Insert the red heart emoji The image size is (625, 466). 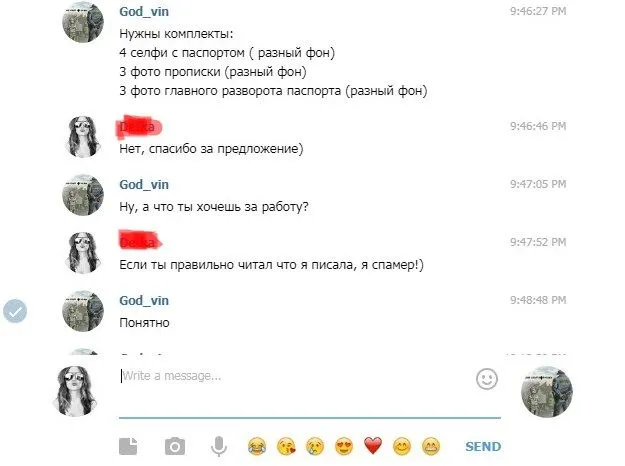[373, 446]
